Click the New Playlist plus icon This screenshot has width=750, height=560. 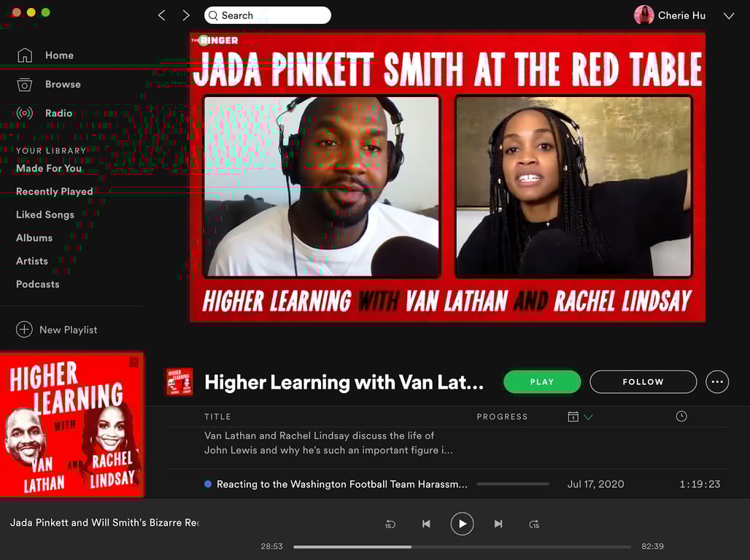tap(24, 330)
